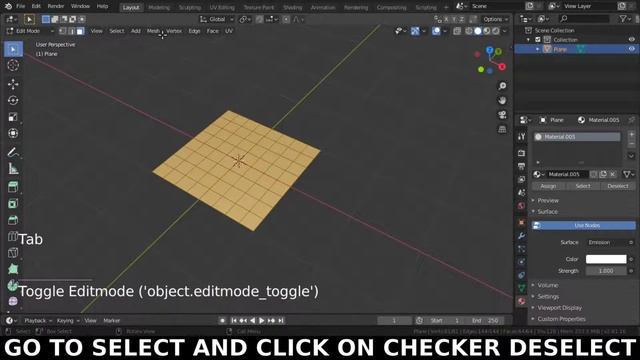Select the Annotate tool
This screenshot has height=360, width=640.
click(13, 152)
